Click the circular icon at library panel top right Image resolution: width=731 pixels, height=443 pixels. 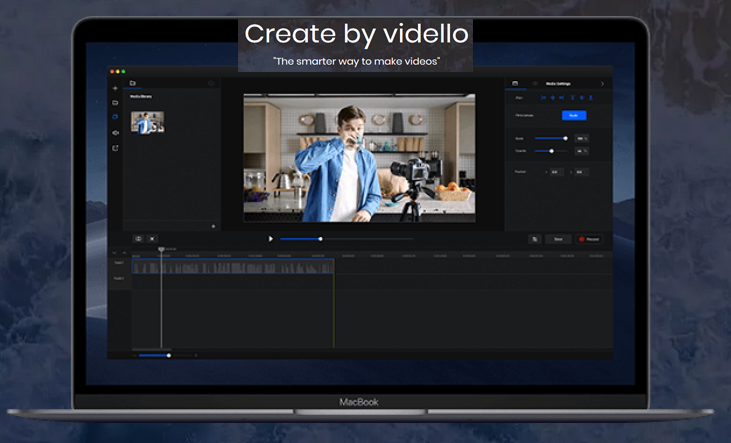[211, 83]
